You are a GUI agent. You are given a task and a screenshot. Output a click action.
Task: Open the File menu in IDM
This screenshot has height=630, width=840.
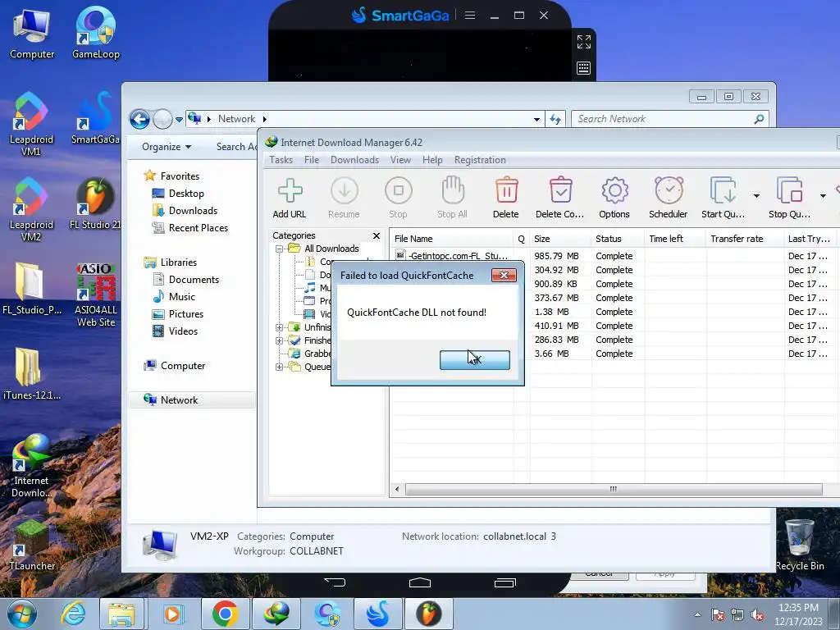click(311, 160)
